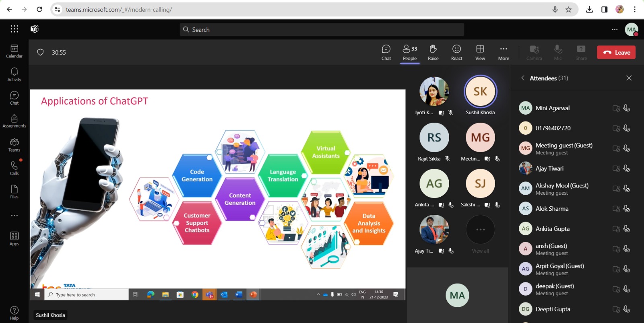Image resolution: width=644 pixels, height=323 pixels.
Task: Open the React emoji picker
Action: pos(456,53)
